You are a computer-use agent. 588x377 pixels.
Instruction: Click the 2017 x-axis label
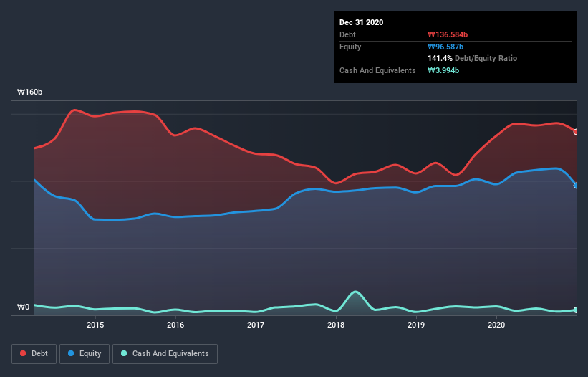click(256, 325)
